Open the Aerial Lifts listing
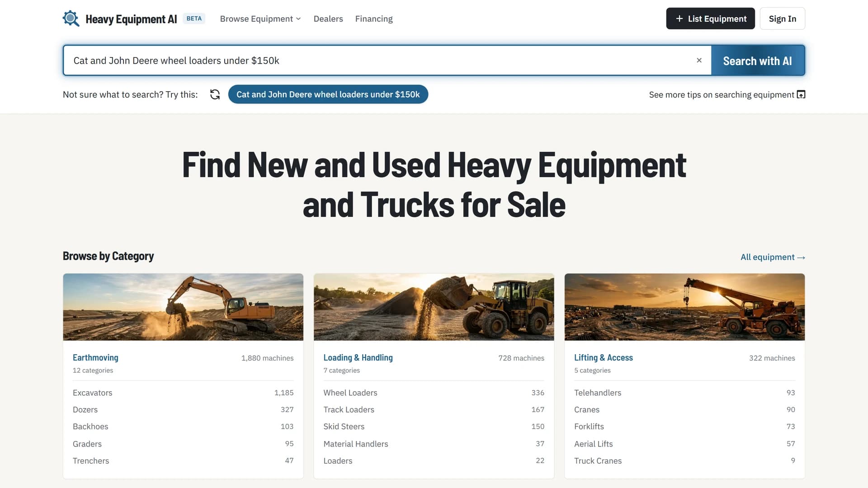The image size is (868, 488). pos(684,444)
